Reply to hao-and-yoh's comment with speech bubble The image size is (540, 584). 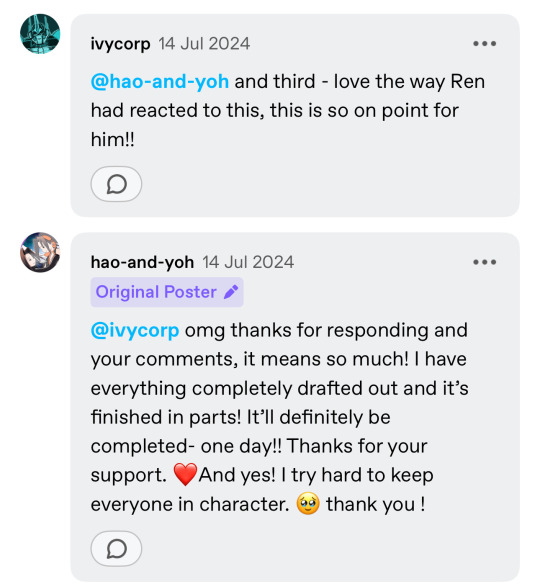point(116,549)
